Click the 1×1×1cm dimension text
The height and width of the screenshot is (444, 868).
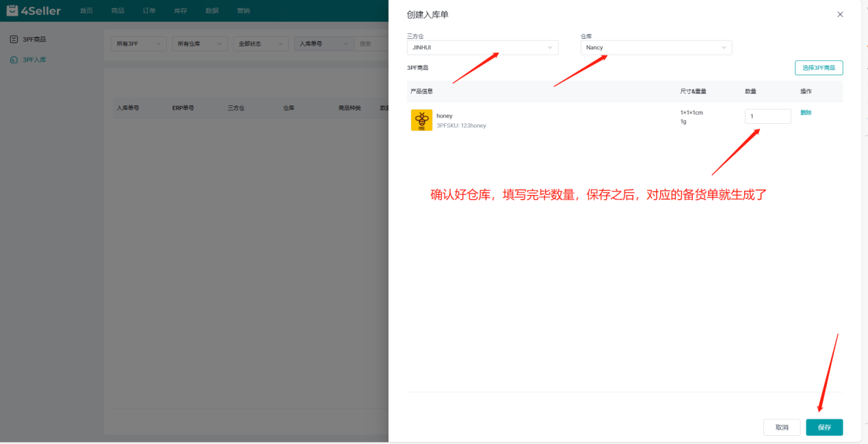click(692, 112)
